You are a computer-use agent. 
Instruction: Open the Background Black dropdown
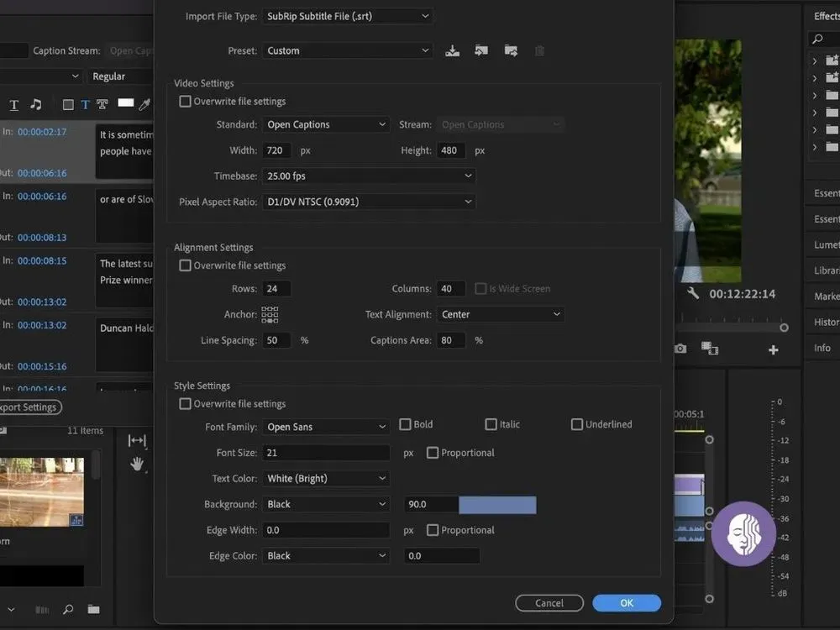326,504
